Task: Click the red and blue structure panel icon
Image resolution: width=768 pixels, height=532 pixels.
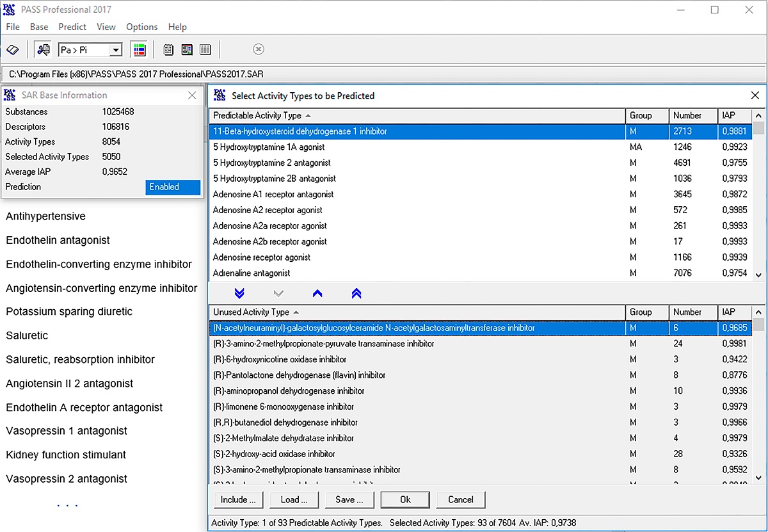Action: 187,49
